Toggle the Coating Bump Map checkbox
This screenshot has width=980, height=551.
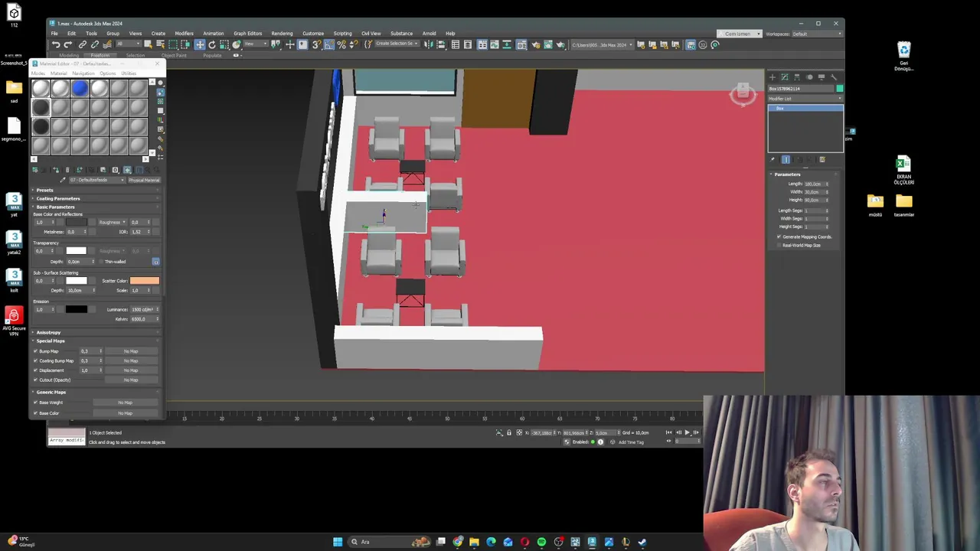point(35,360)
